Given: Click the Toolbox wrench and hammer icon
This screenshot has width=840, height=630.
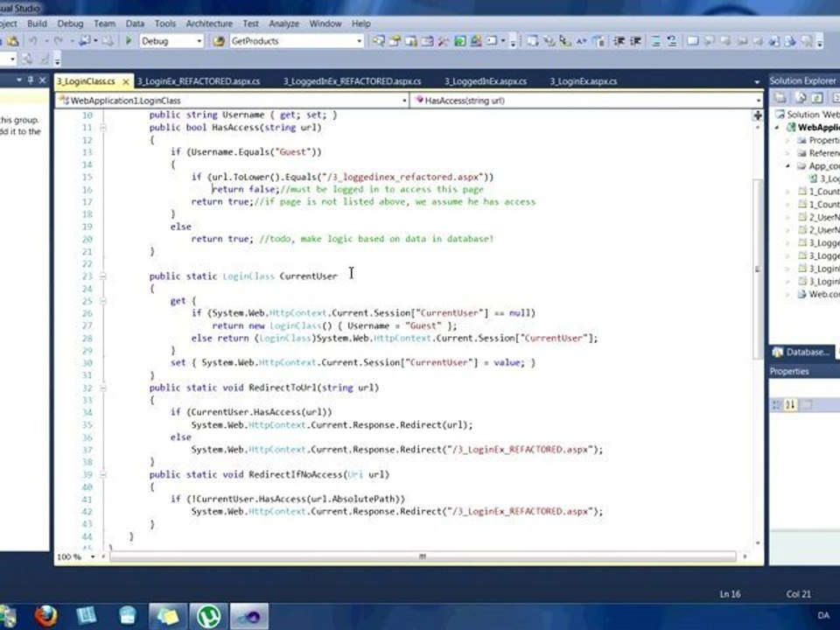Looking at the screenshot, I should click(x=443, y=41).
